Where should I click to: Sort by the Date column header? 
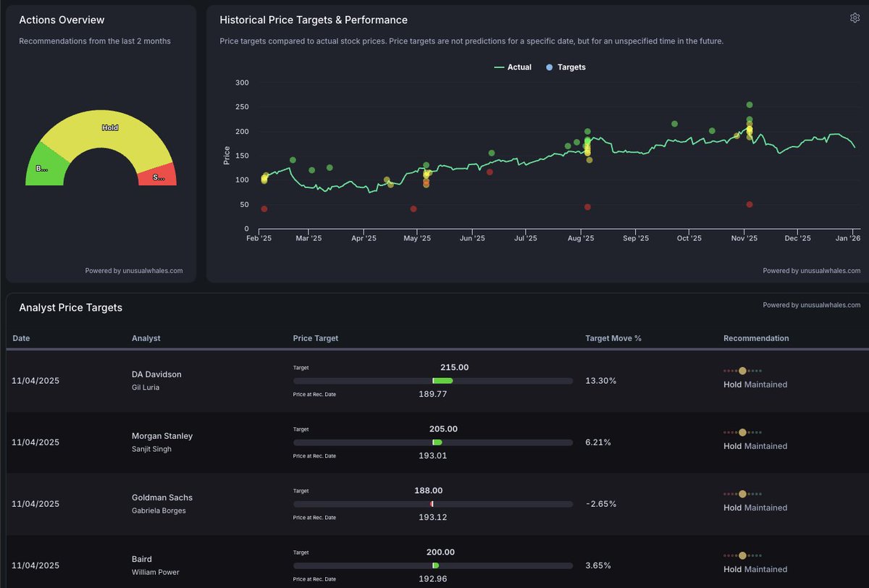click(x=21, y=338)
